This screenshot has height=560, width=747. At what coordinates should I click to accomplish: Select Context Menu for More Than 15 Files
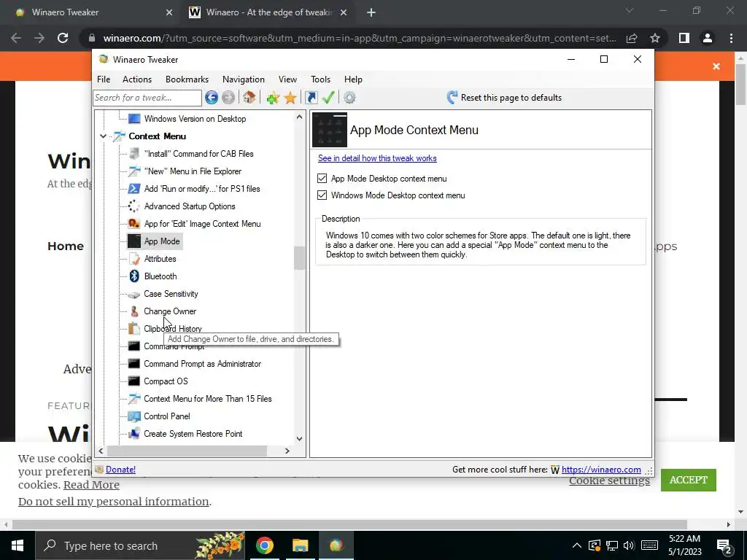click(x=208, y=399)
